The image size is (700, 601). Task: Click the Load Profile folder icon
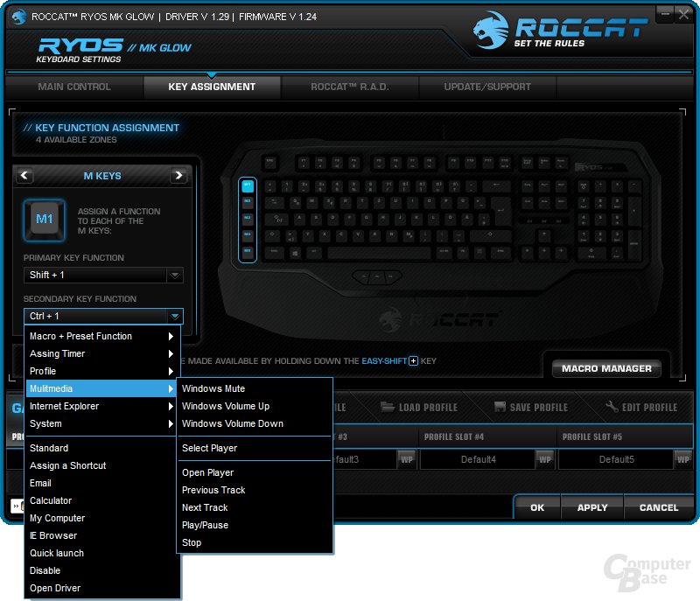click(388, 408)
